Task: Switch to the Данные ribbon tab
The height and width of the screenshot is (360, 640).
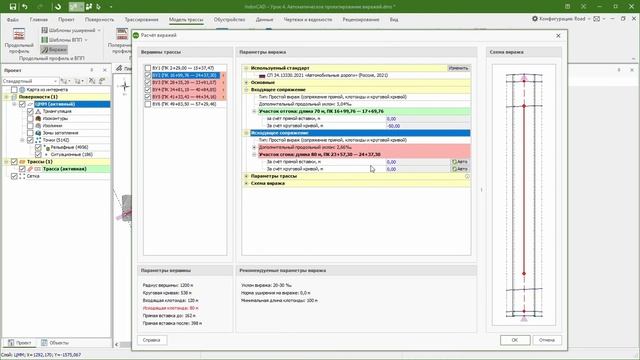Action: click(x=264, y=20)
